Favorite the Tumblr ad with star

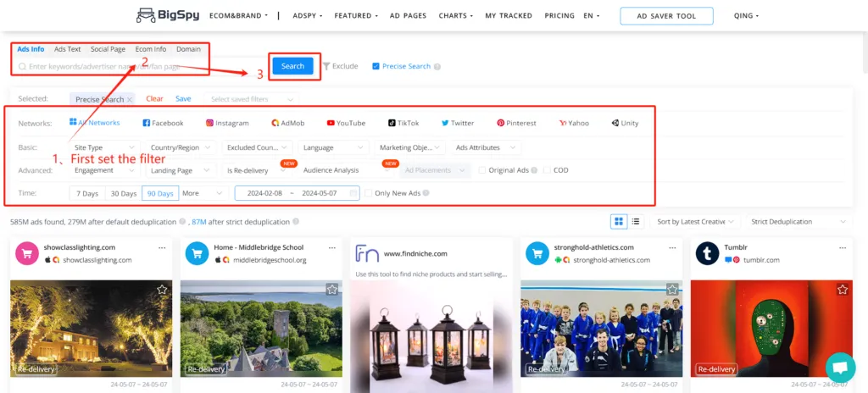(842, 290)
